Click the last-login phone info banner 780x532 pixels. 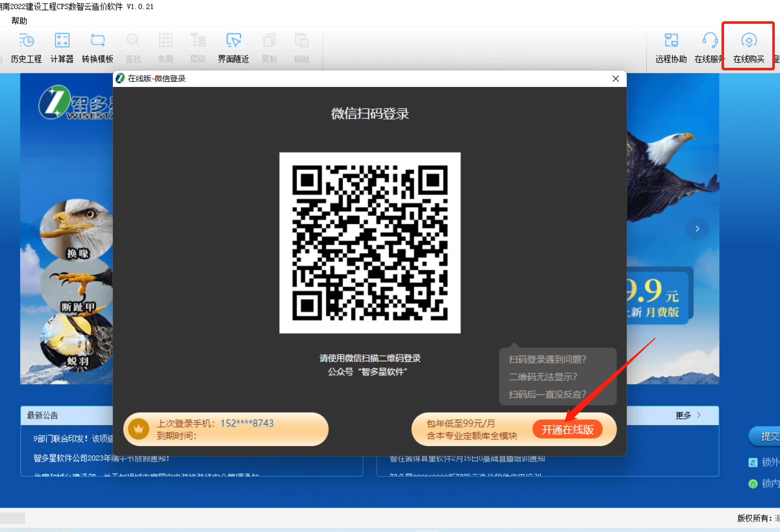[x=226, y=429]
